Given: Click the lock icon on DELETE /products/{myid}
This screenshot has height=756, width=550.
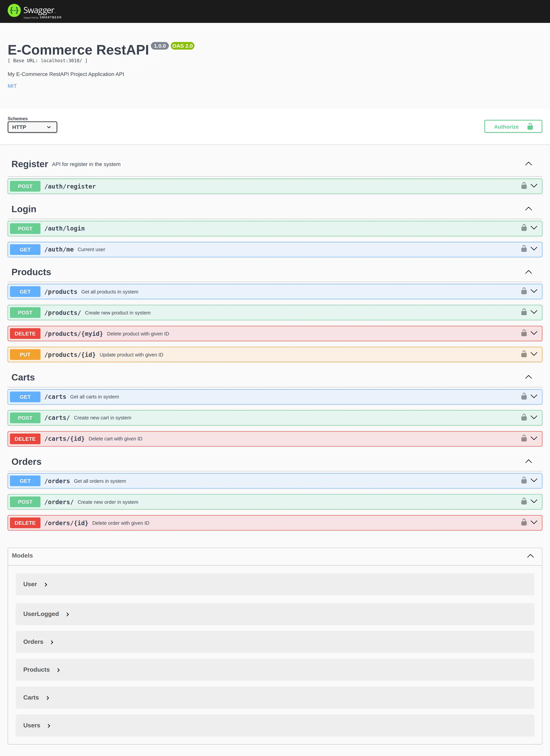Looking at the screenshot, I should [524, 333].
